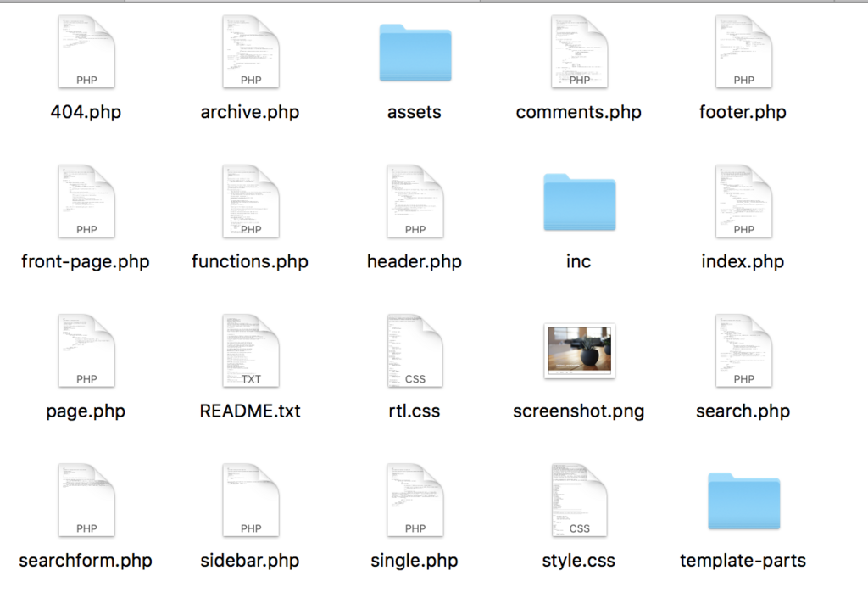Click the 'index.php' file name label

click(743, 262)
